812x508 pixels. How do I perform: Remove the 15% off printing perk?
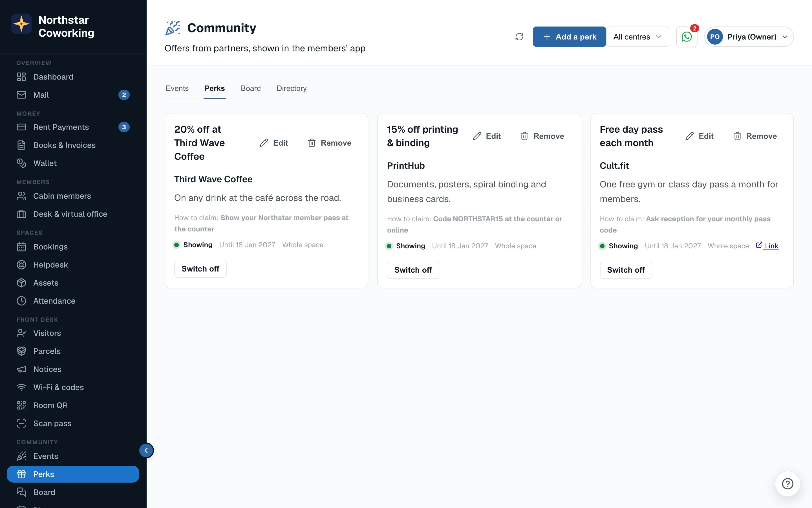click(x=542, y=136)
